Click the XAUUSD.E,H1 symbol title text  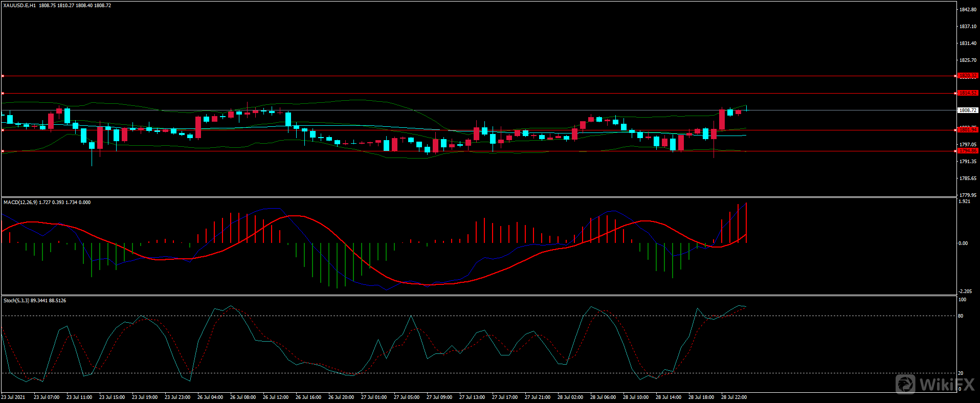coord(19,5)
